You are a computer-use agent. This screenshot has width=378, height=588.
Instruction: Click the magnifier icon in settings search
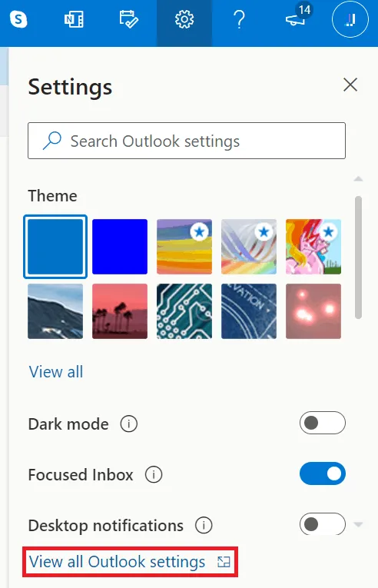click(52, 141)
